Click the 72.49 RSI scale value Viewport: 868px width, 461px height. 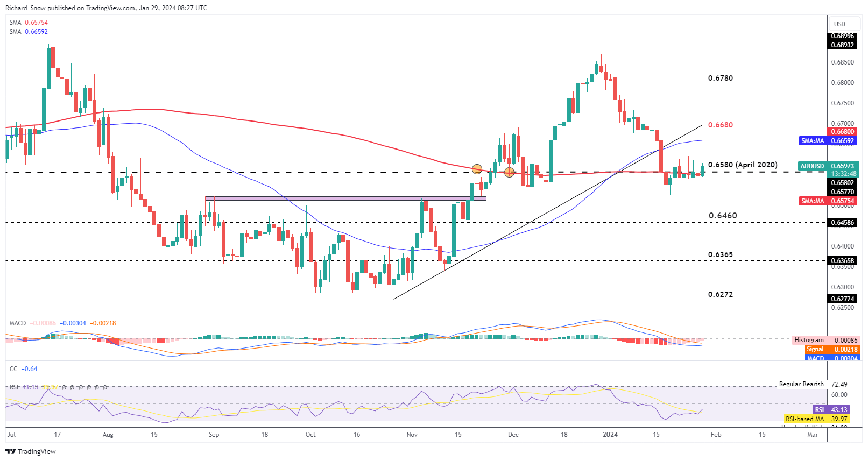pyautogui.click(x=839, y=385)
